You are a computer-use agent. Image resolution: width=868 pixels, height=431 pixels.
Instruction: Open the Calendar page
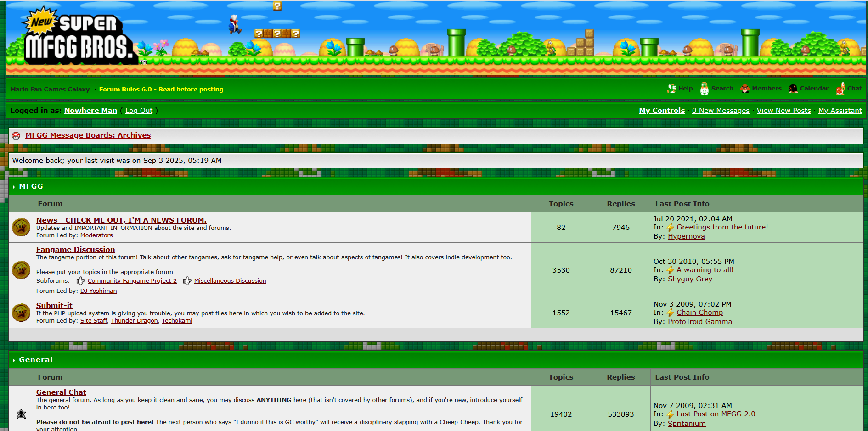[814, 89]
